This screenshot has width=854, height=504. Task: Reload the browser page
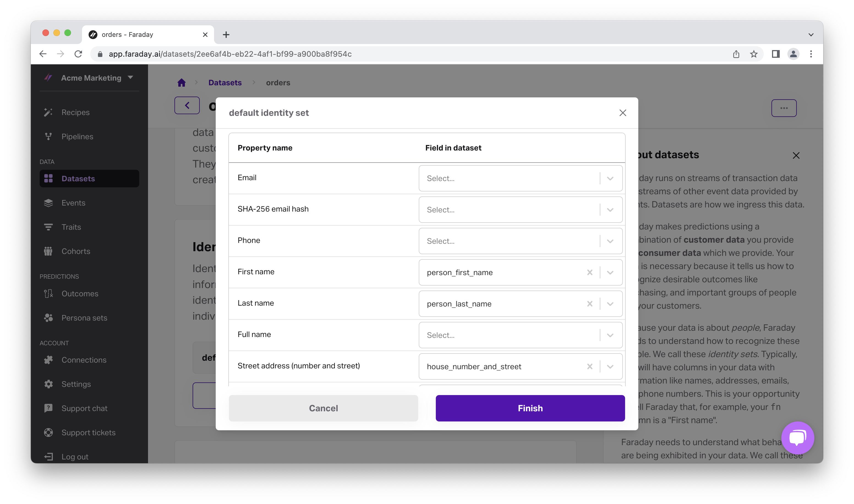78,54
